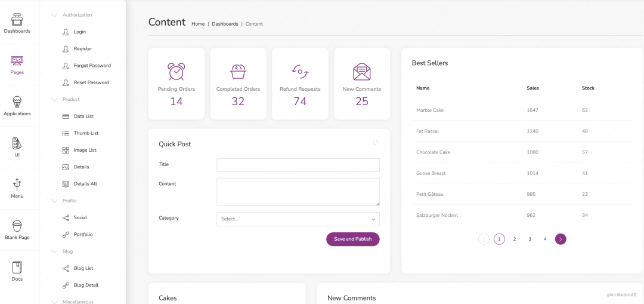644x304 pixels.
Task: Open the Menu trident icon
Action: [x=17, y=185]
